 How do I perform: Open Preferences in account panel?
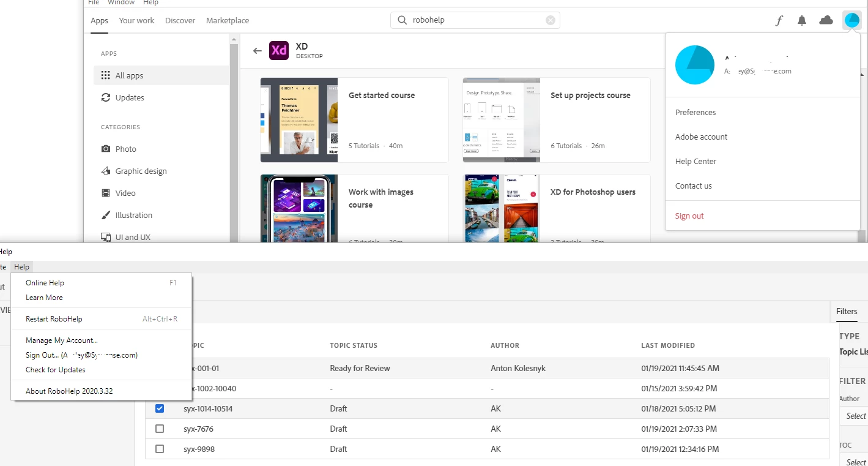tap(696, 113)
